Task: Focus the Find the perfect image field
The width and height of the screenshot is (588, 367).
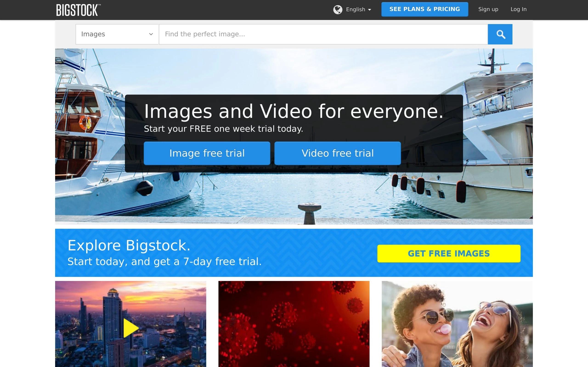Action: (323, 34)
